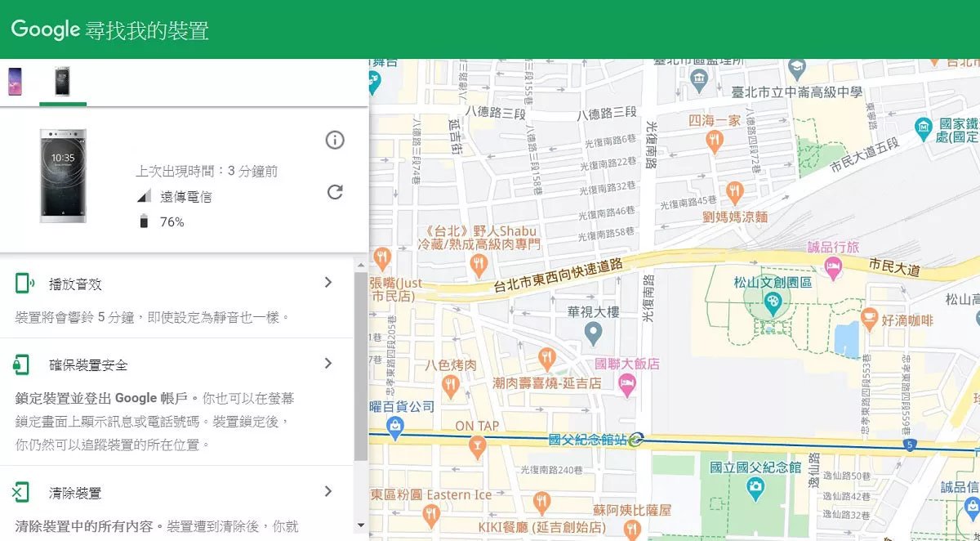The width and height of the screenshot is (980, 541).
Task: Select the Sony Xperia device tab
Action: [x=62, y=82]
